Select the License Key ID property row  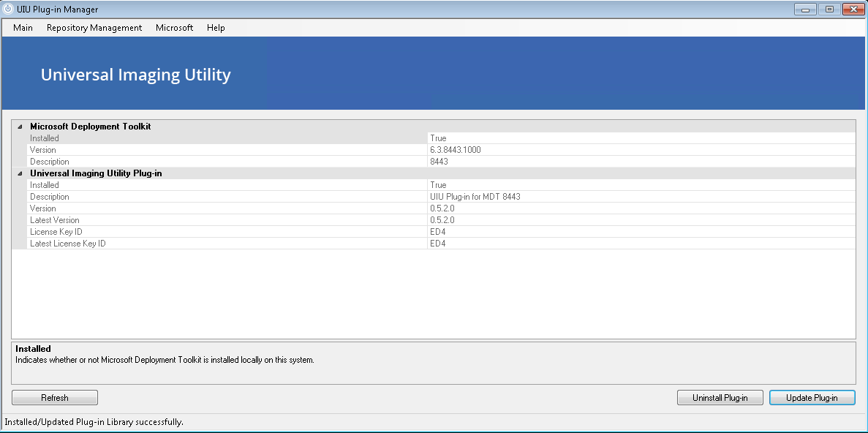point(441,231)
